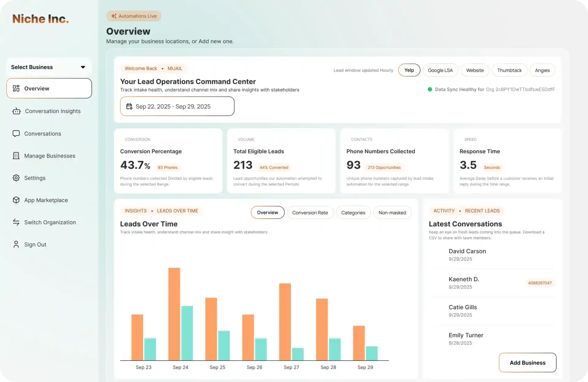The width and height of the screenshot is (588, 382).
Task: Toggle the Angies channel pill
Action: click(542, 70)
